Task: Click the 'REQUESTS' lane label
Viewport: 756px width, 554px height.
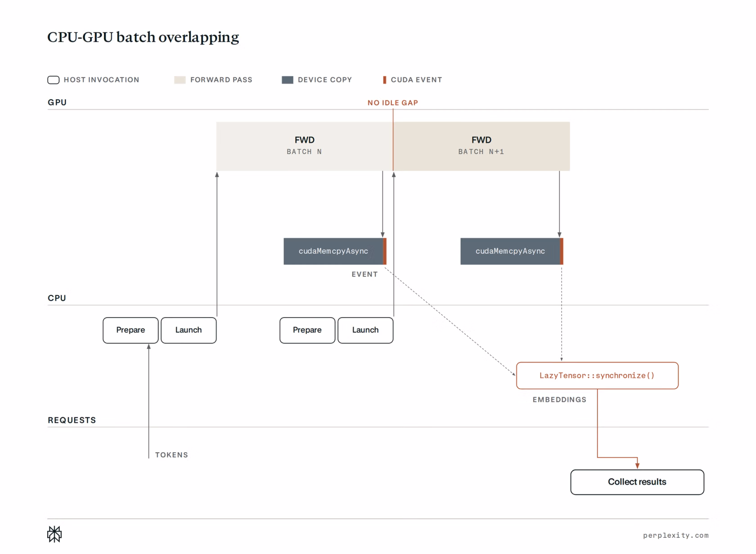Action: click(72, 420)
